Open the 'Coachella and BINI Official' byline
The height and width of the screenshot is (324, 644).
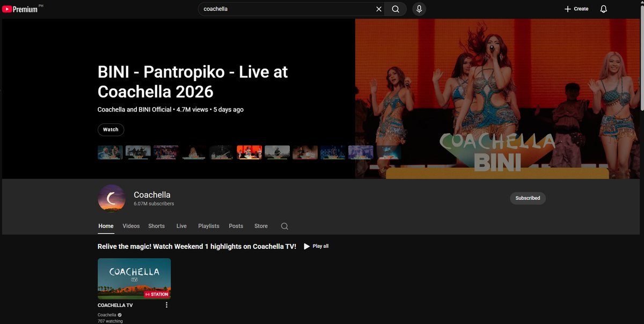click(x=135, y=109)
